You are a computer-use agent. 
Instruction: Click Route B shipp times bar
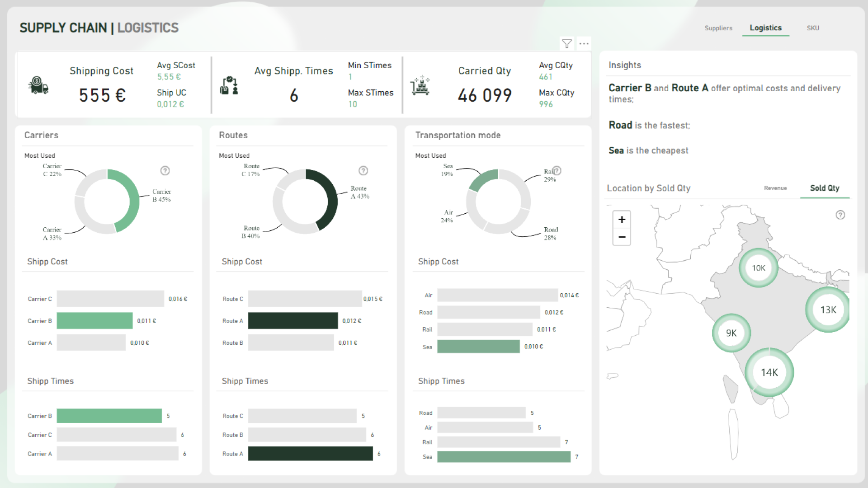point(307,435)
